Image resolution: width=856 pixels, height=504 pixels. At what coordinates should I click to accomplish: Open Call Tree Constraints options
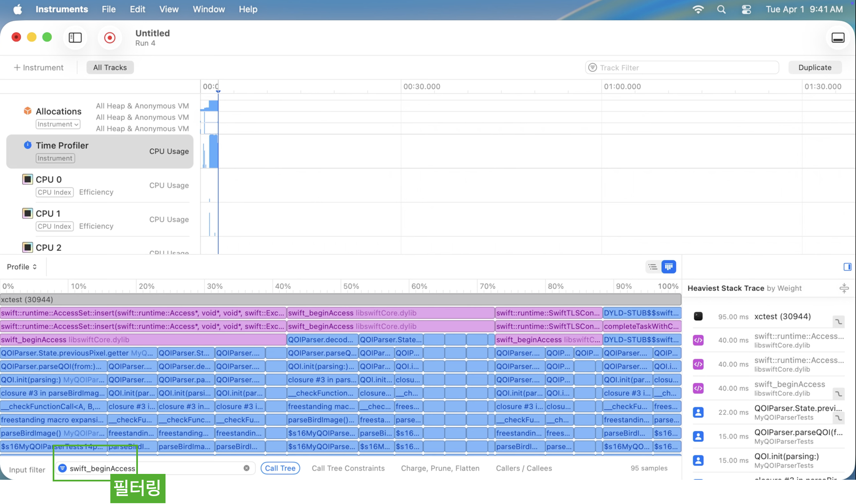[x=348, y=468]
